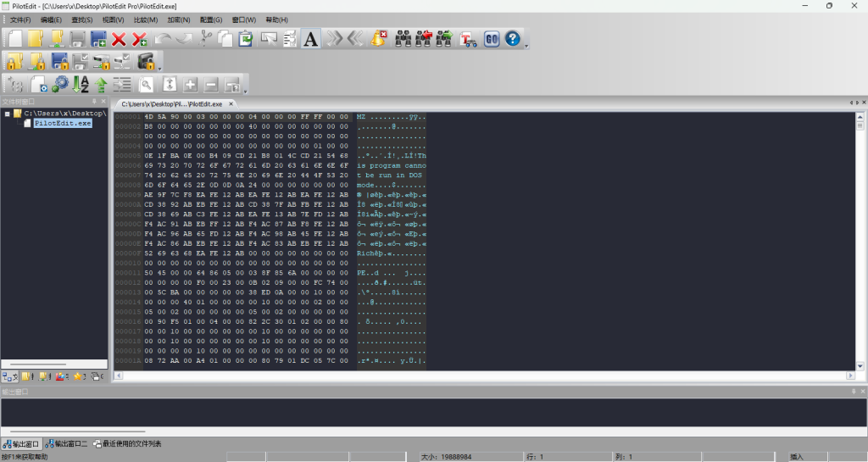Click the minus collapse icon in third toolbar

211,85
